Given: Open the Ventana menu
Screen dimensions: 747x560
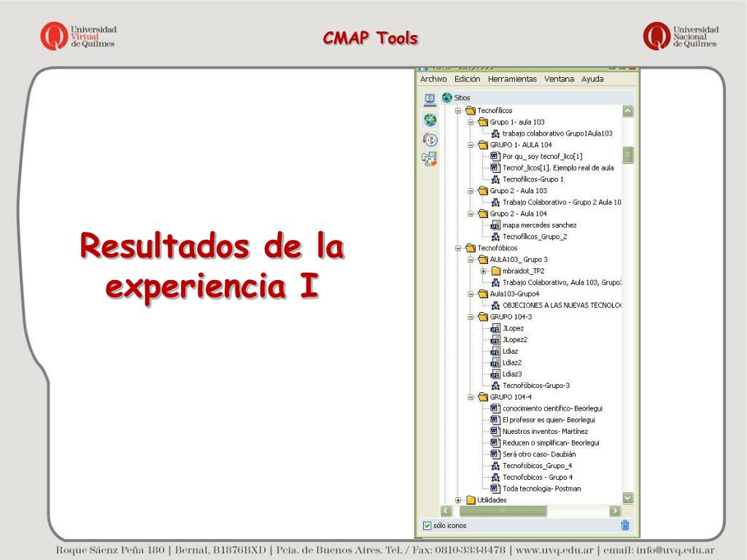Looking at the screenshot, I should pos(559,79).
